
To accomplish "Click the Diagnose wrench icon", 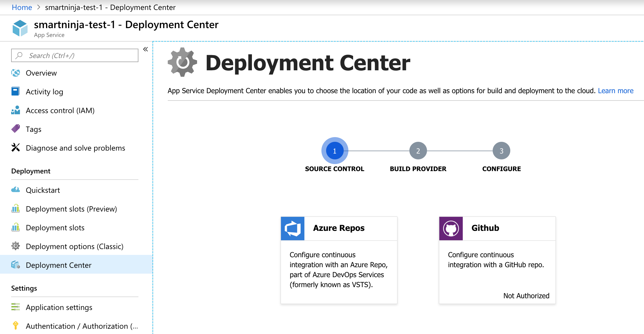I will 16,147.
